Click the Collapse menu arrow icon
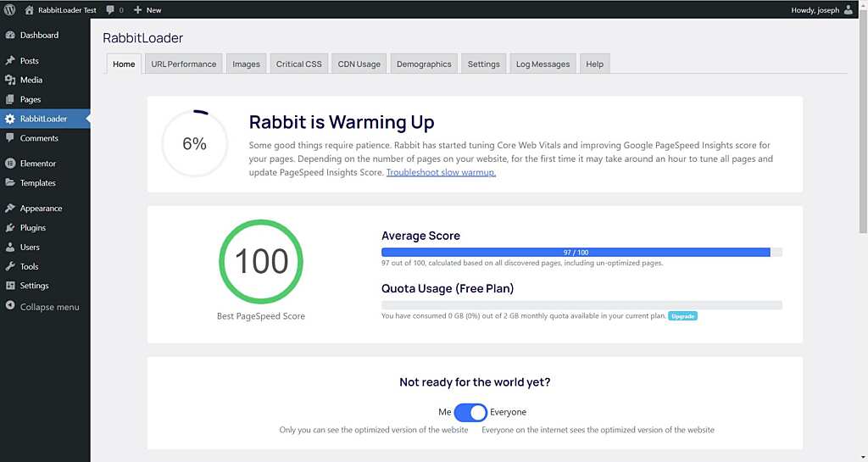Viewport: 868px width, 462px height. pyautogui.click(x=10, y=305)
